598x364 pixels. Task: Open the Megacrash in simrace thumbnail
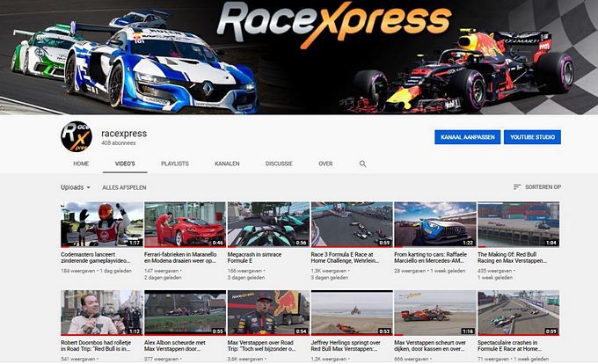tap(268, 224)
